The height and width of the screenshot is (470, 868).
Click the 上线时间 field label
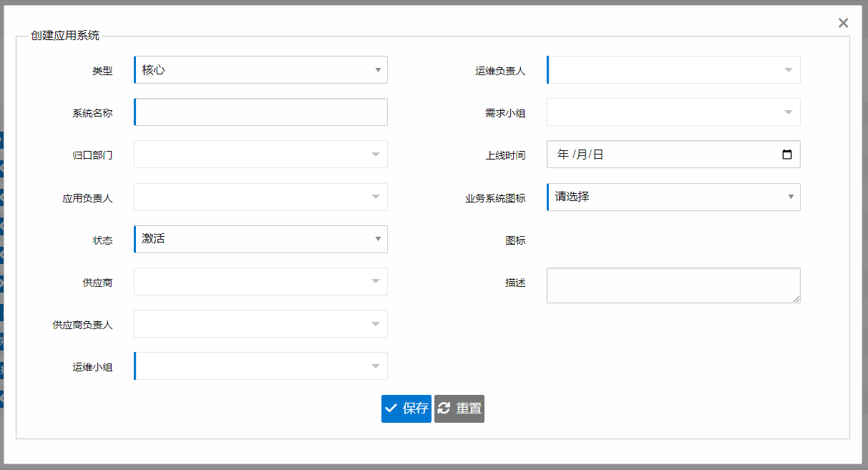[505, 155]
